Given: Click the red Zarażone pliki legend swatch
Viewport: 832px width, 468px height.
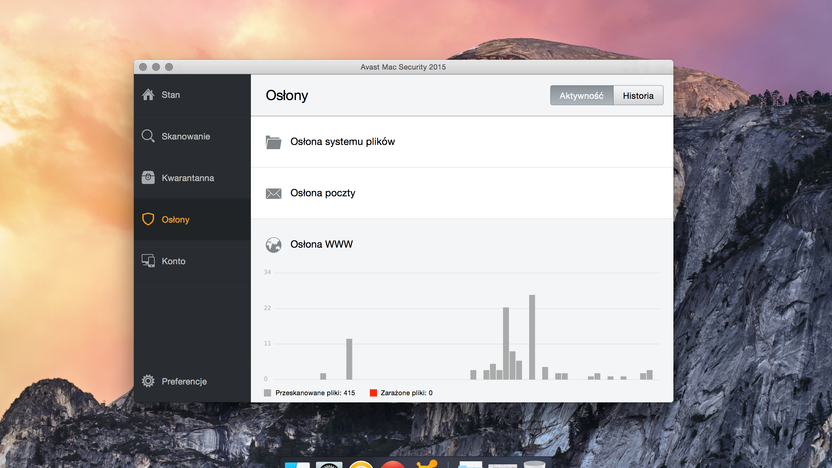Looking at the screenshot, I should 373,393.
